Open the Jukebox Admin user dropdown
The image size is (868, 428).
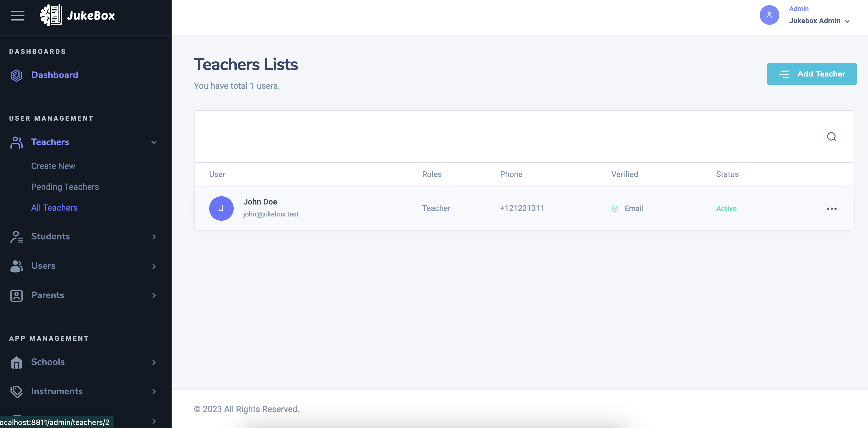pos(819,21)
